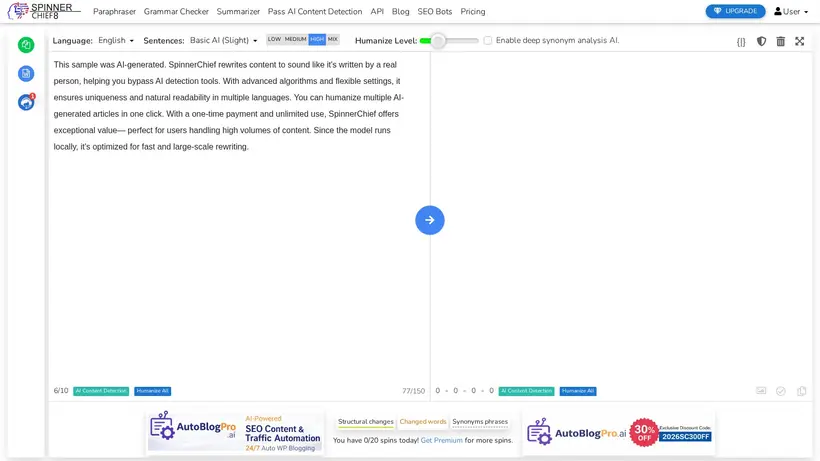Open the Language English dropdown
The image size is (820, 461).
(116, 40)
